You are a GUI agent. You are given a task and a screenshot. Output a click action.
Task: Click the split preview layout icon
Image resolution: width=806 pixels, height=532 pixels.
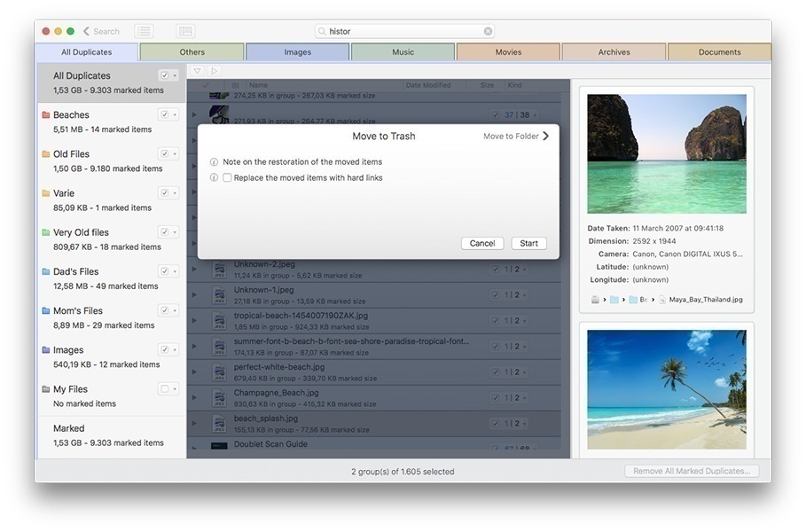click(184, 31)
